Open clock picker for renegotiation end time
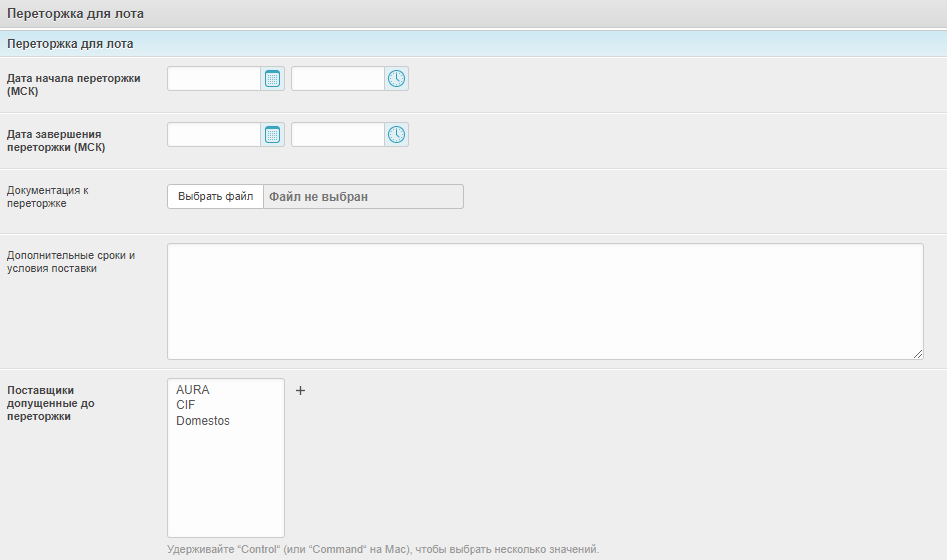947x560 pixels. (397, 135)
